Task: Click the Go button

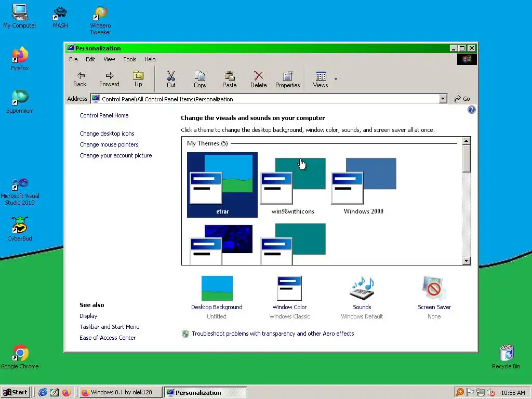Action: pyautogui.click(x=462, y=99)
